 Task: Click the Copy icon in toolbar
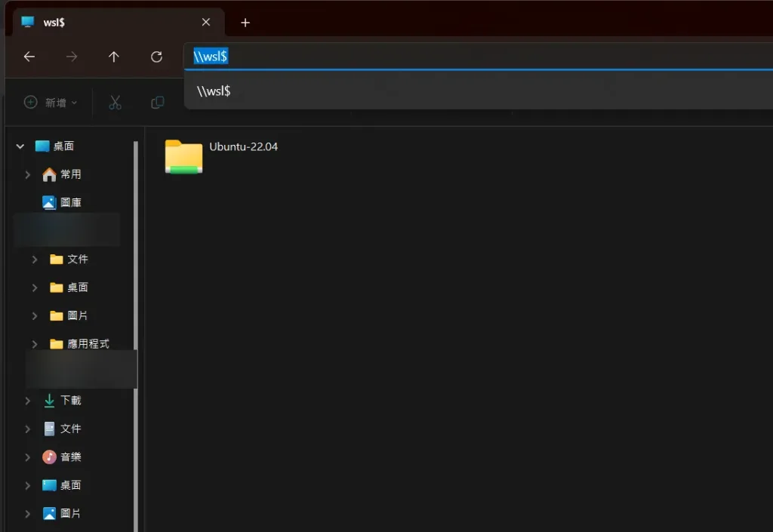(157, 103)
